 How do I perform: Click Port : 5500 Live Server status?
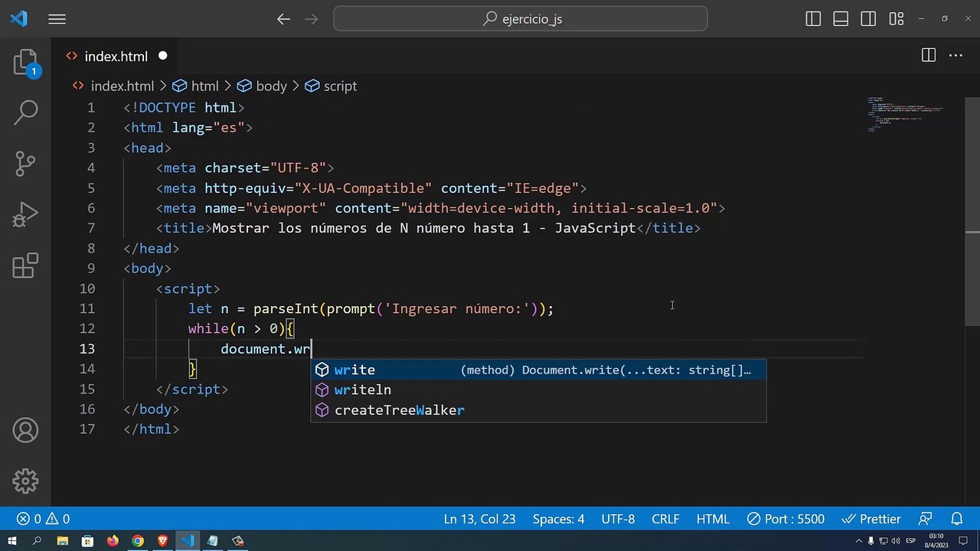pos(786,519)
